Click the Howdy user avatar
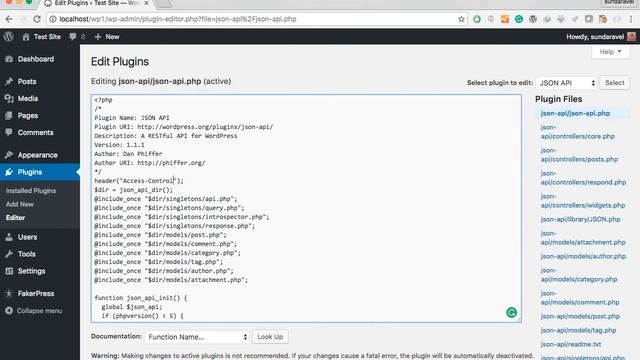The image size is (640, 360). [x=631, y=37]
